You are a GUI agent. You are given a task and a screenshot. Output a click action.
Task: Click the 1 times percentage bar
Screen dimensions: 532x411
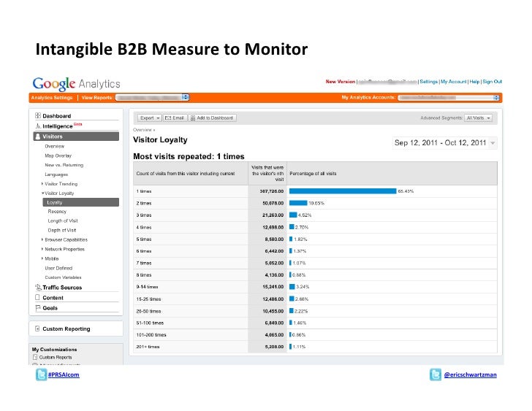coord(343,191)
